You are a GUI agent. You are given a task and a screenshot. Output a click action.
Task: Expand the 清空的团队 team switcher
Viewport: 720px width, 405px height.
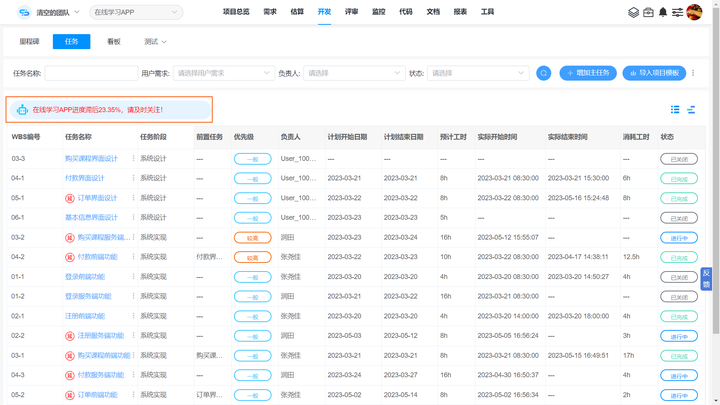pyautogui.click(x=57, y=12)
